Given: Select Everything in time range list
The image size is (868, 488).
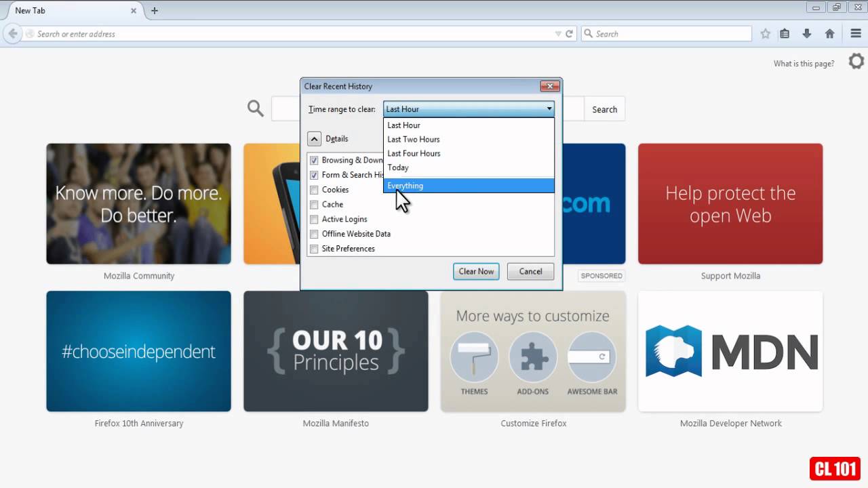Looking at the screenshot, I should 469,186.
